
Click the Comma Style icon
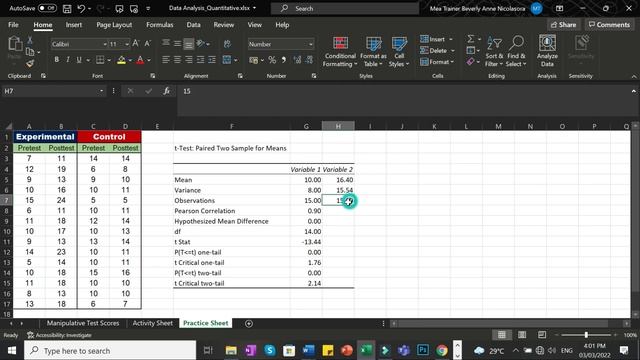(x=283, y=60)
